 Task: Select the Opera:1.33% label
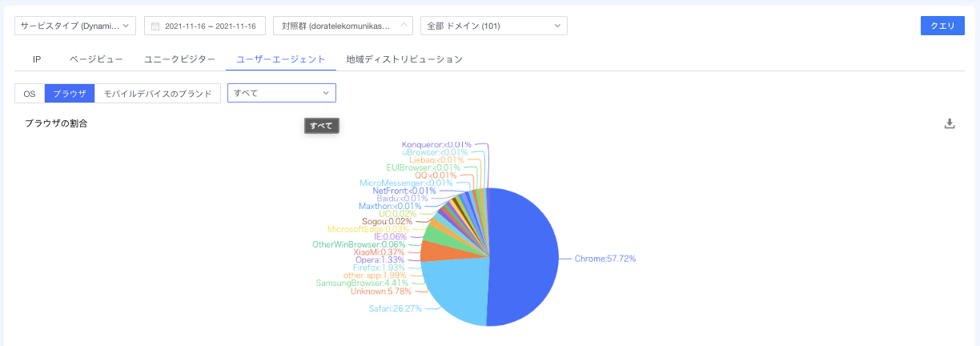pos(381,259)
